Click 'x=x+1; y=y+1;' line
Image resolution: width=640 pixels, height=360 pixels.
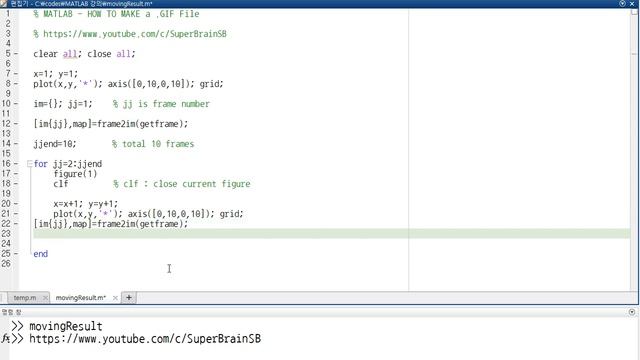tap(85, 204)
